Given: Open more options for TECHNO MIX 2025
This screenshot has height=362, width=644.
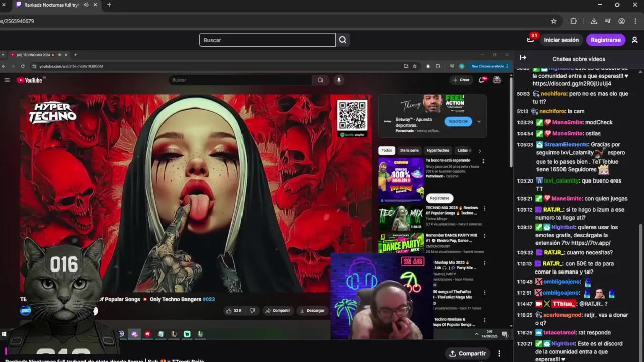Looking at the screenshot, I should (485, 208).
